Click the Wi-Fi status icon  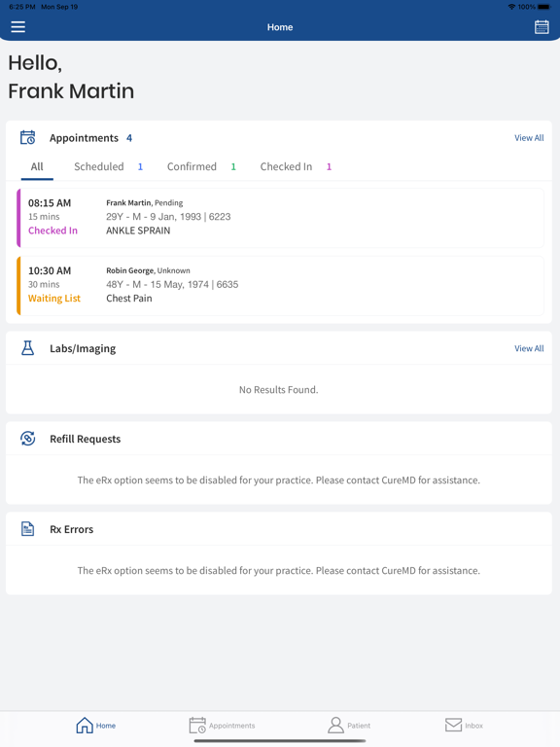tap(512, 7)
